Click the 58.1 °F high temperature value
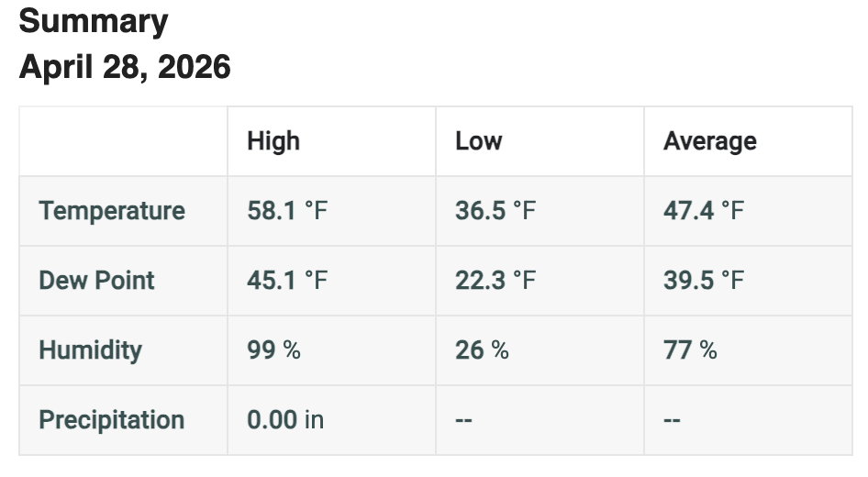The height and width of the screenshot is (477, 868). coord(287,211)
